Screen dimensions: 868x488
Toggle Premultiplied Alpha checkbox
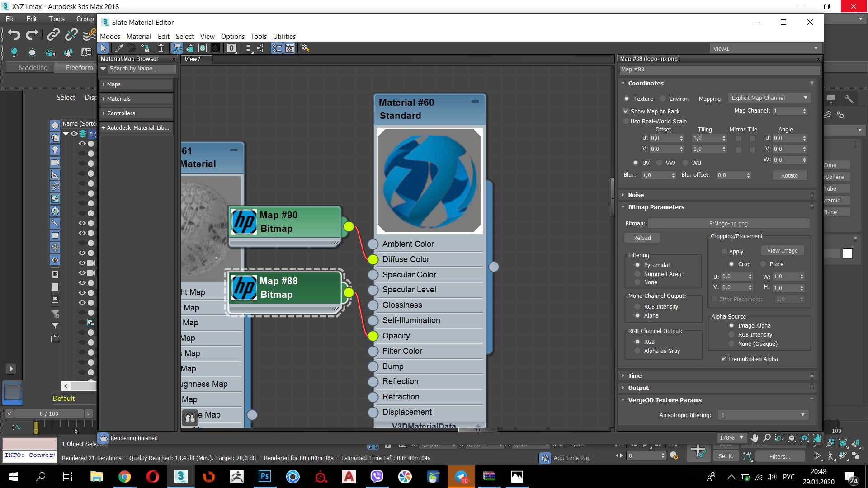point(724,359)
